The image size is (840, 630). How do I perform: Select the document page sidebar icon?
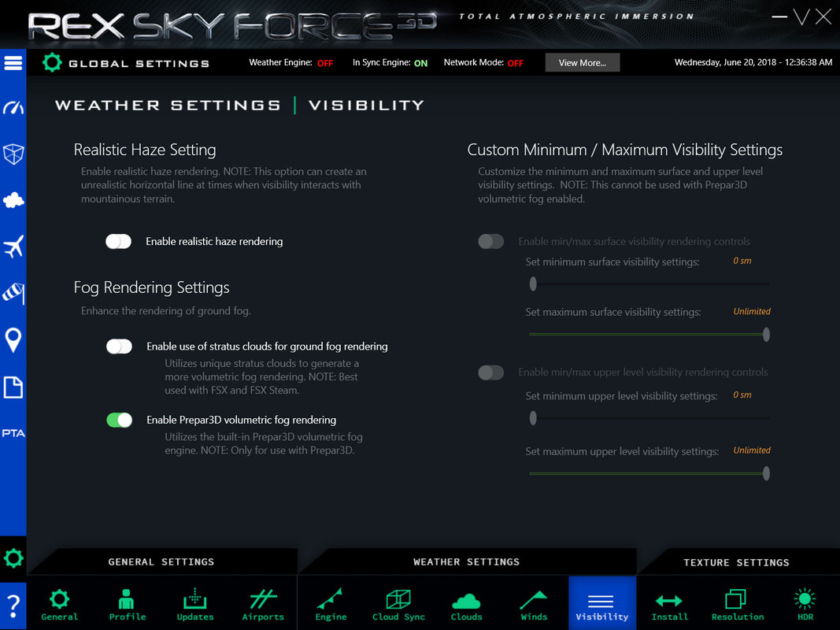tap(13, 387)
